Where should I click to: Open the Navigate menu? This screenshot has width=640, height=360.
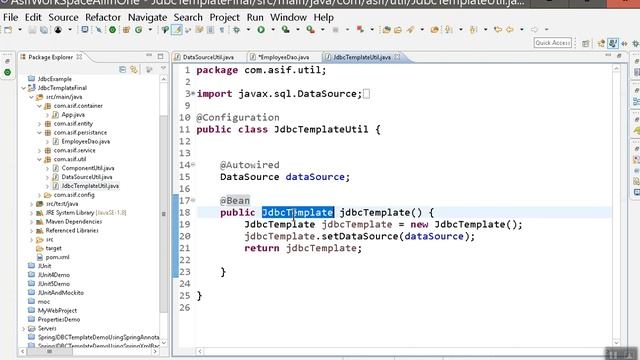(x=147, y=17)
